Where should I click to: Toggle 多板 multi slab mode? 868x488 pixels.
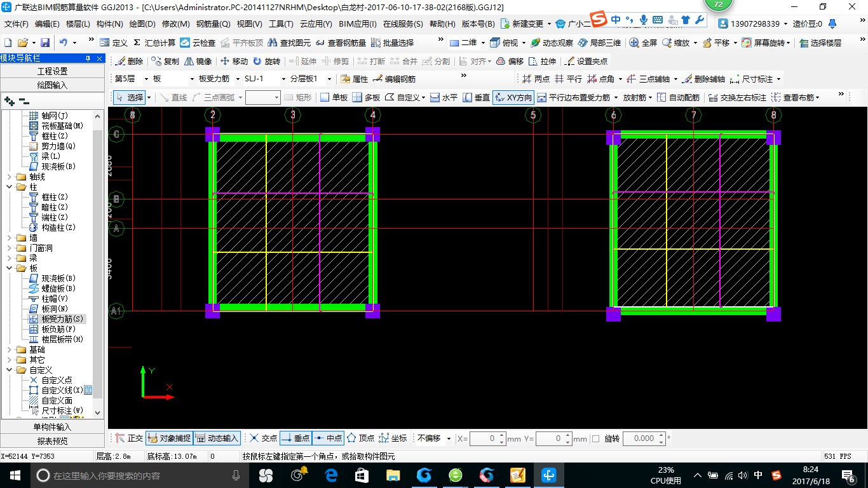coord(366,97)
